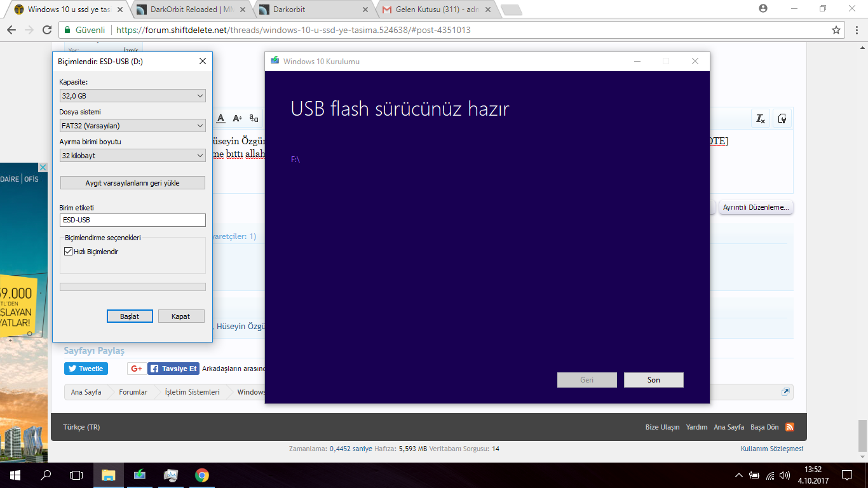Close the advertisement with its X icon
The height and width of the screenshot is (488, 868).
tap(43, 168)
